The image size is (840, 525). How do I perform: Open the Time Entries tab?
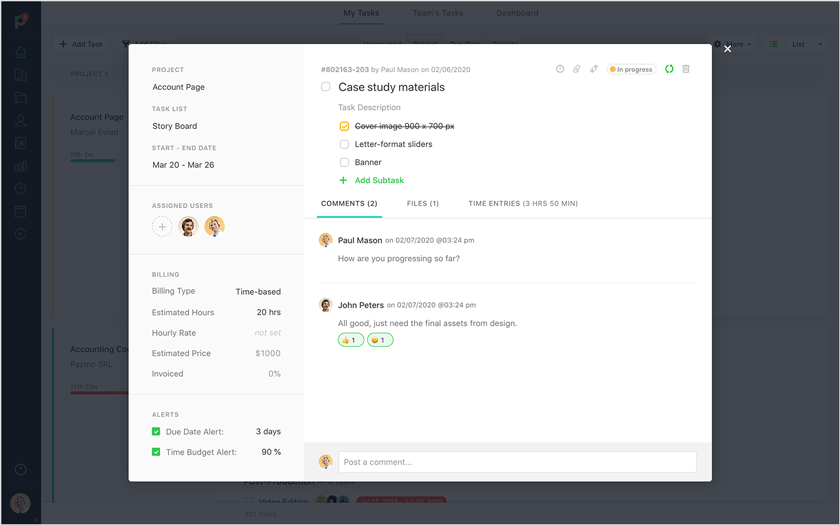[x=523, y=203]
